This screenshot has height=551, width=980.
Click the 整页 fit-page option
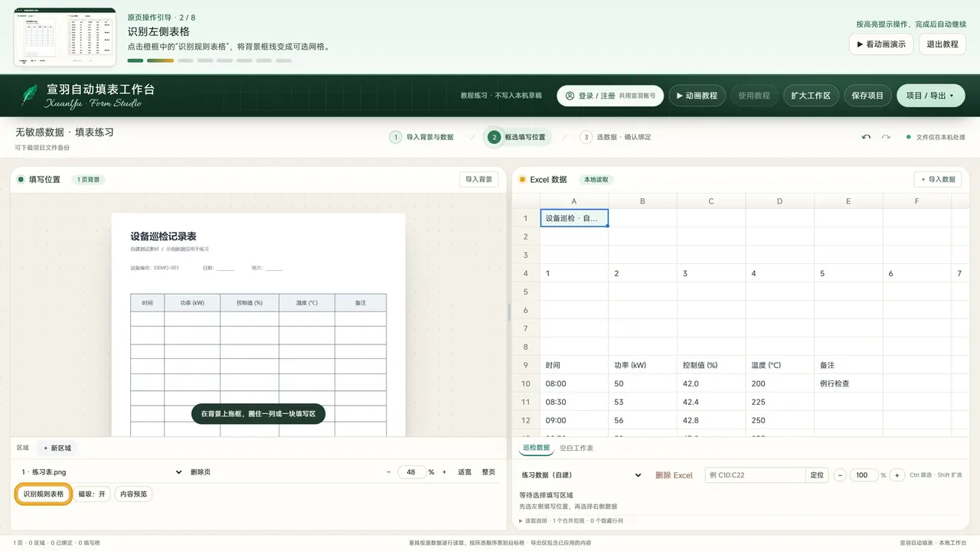tap(488, 472)
